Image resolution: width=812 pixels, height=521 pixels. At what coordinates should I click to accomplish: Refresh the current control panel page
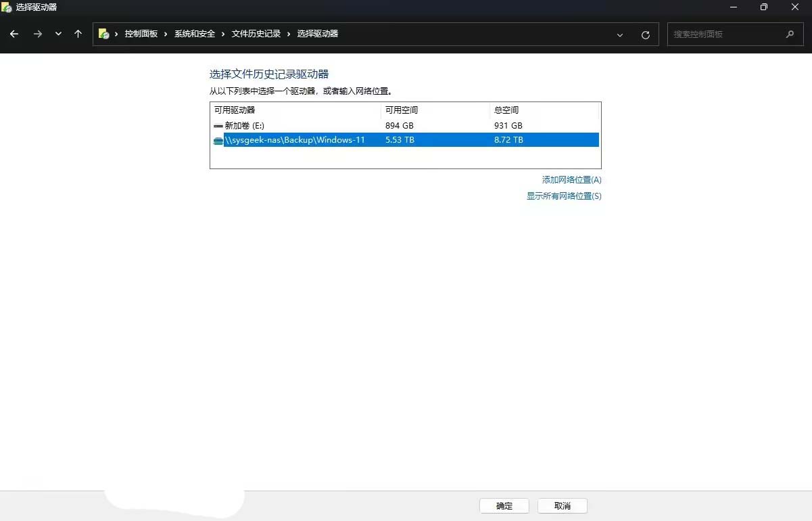pos(645,35)
